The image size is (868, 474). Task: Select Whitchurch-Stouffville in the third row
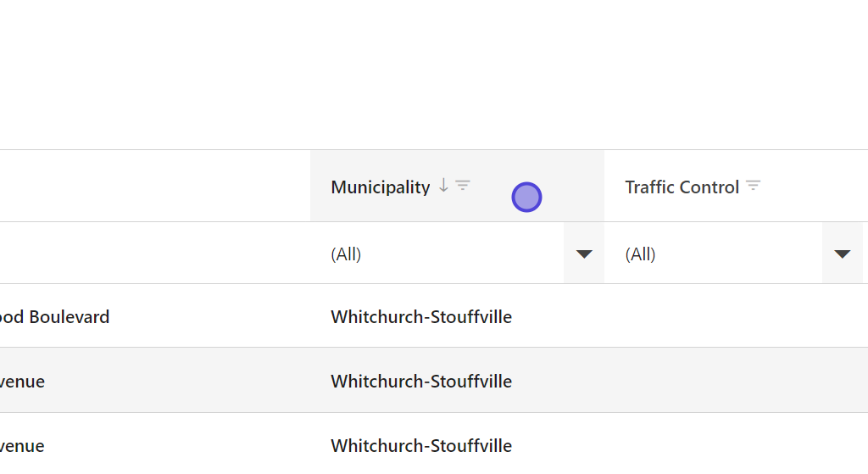click(421, 446)
